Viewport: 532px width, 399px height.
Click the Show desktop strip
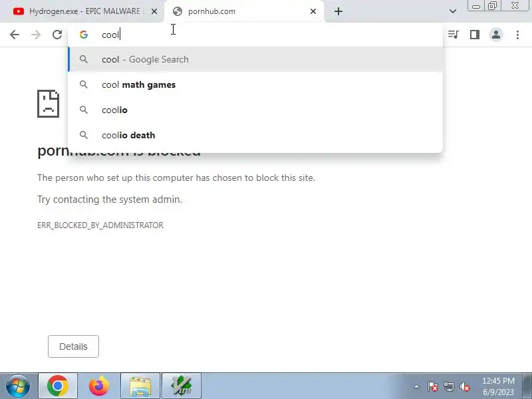pos(527,386)
